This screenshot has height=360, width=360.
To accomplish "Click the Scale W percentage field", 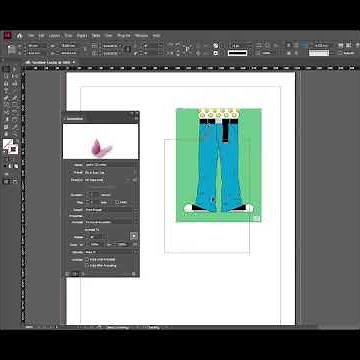I will coord(97,244).
